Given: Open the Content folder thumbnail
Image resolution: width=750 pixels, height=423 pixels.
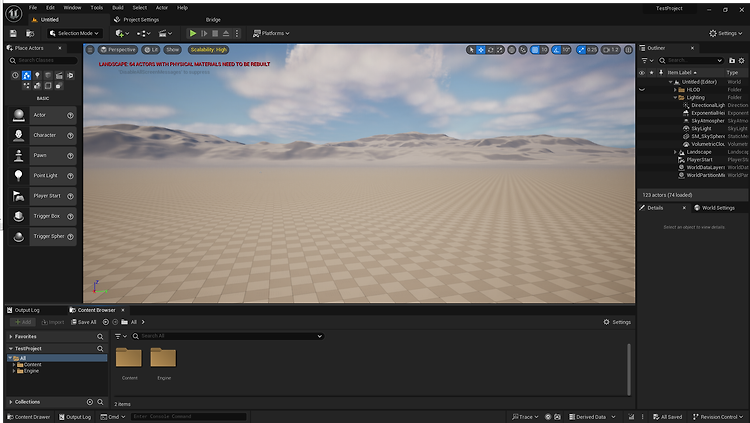Looking at the screenshot, I should [x=129, y=358].
